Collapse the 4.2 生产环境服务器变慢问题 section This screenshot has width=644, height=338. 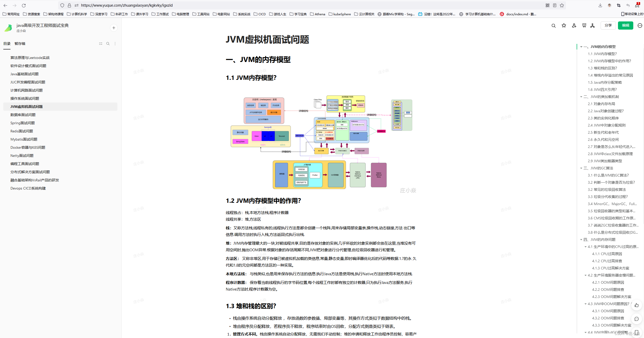coord(585,275)
